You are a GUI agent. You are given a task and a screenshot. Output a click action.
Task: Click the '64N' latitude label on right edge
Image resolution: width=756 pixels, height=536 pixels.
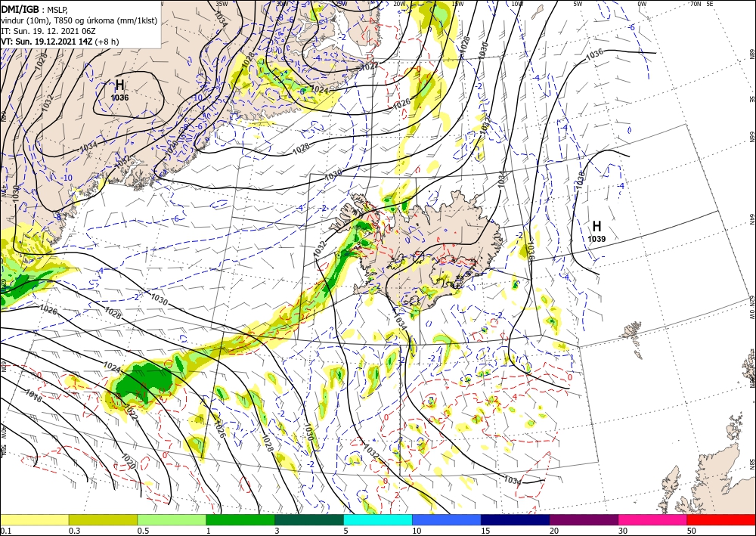[x=752, y=219]
